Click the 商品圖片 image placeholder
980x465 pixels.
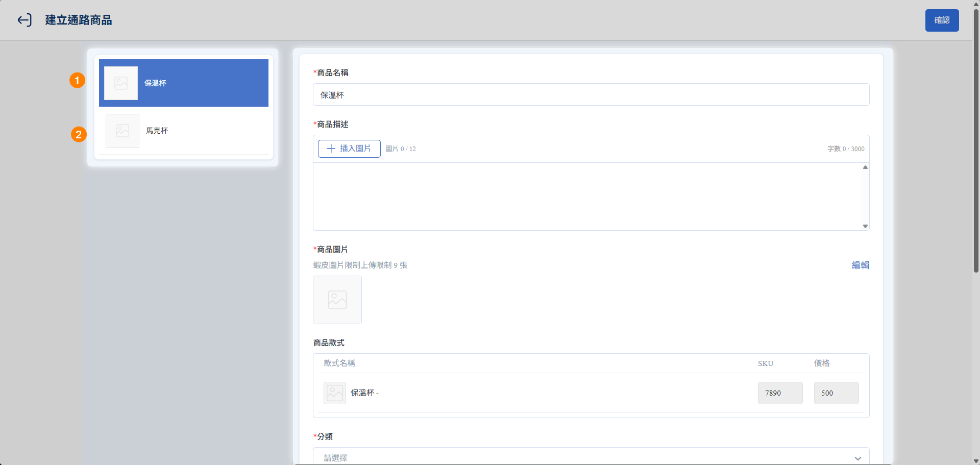click(x=337, y=300)
